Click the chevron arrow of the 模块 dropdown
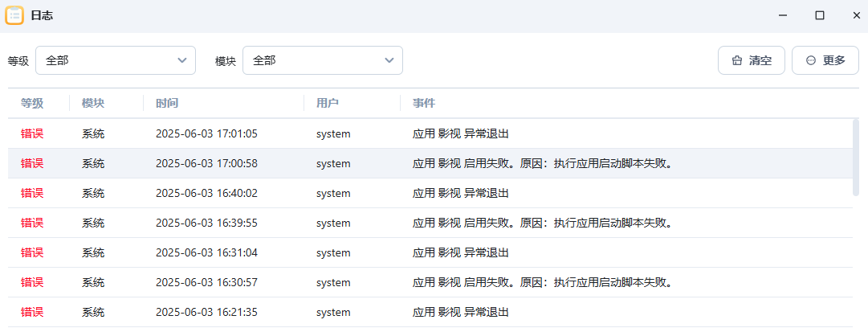 [x=389, y=60]
